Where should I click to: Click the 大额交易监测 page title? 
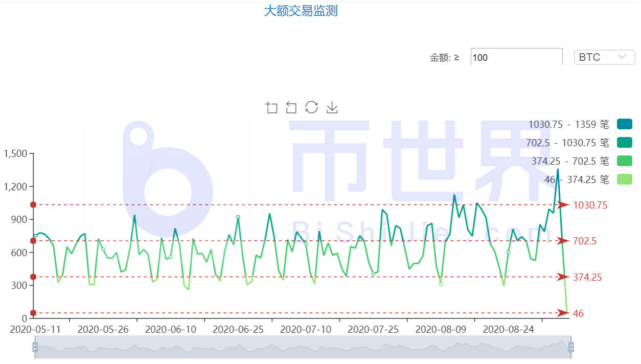301,11
